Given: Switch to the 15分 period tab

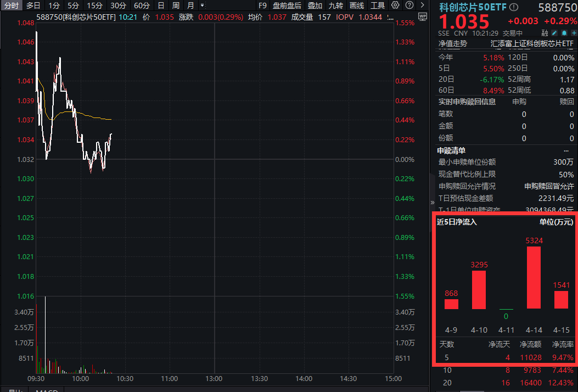Looking at the screenshot, I should pyautogui.click(x=95, y=5).
